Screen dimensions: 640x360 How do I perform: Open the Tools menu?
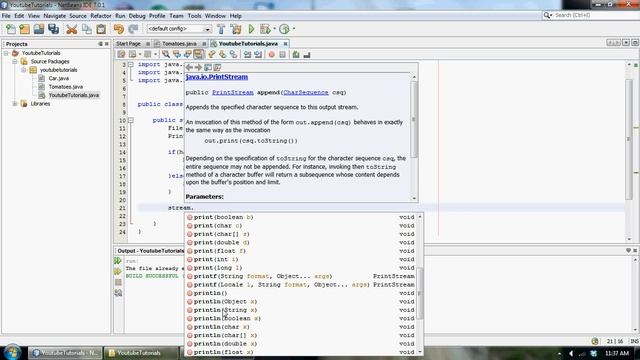pyautogui.click(x=194, y=16)
